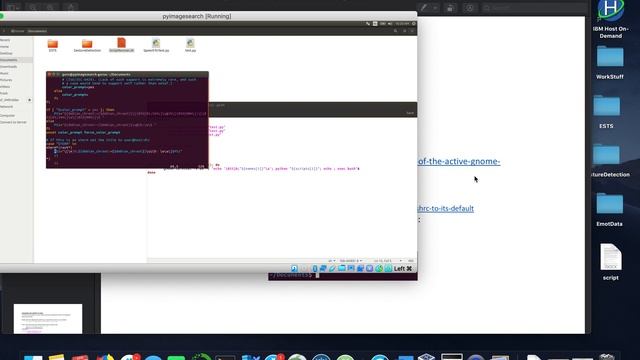Select the highlighted script text file in Files

pyautogui.click(x=121, y=44)
